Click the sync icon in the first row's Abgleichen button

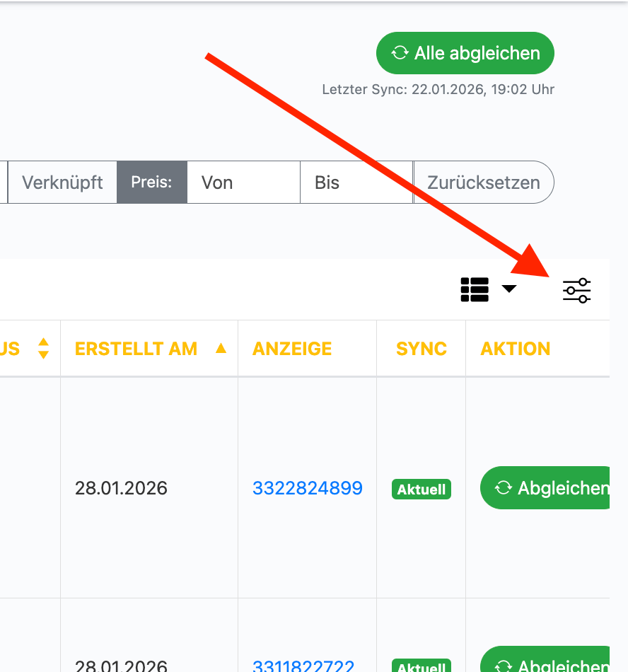point(503,488)
